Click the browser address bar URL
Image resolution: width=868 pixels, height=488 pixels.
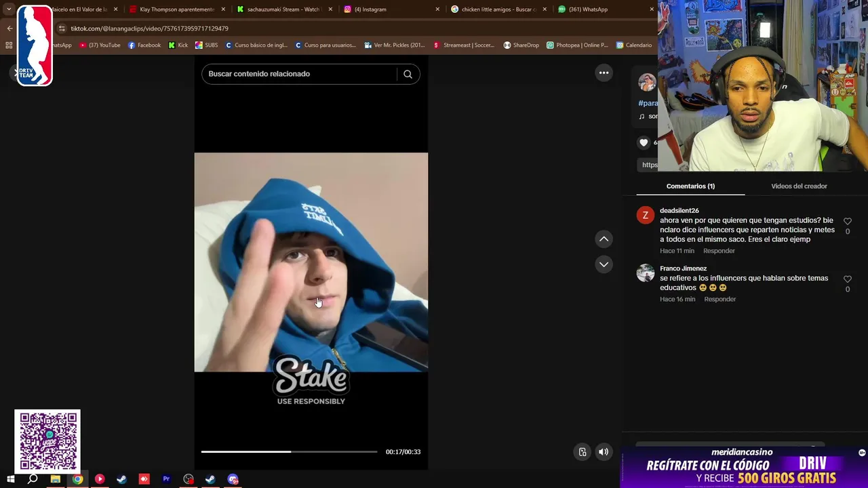149,28
